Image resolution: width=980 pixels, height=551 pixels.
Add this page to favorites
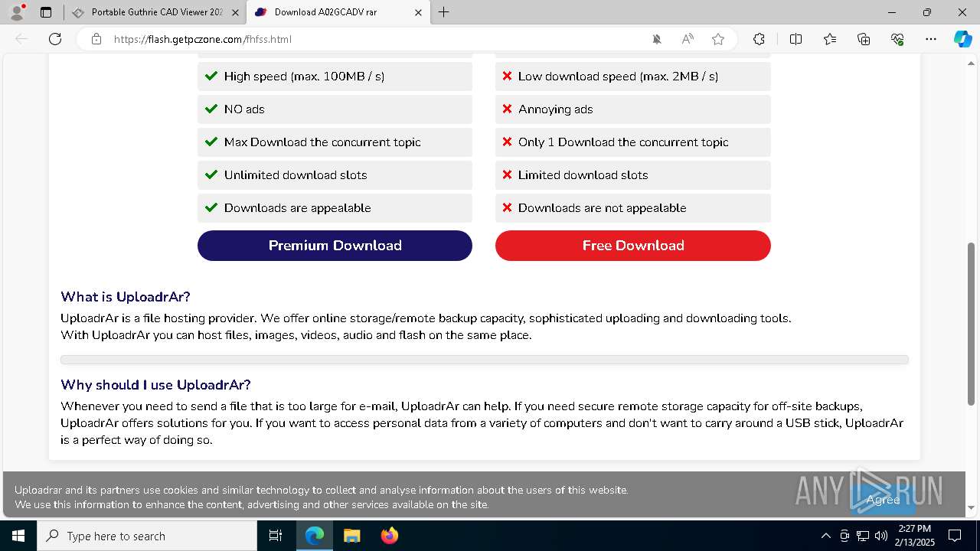point(718,39)
